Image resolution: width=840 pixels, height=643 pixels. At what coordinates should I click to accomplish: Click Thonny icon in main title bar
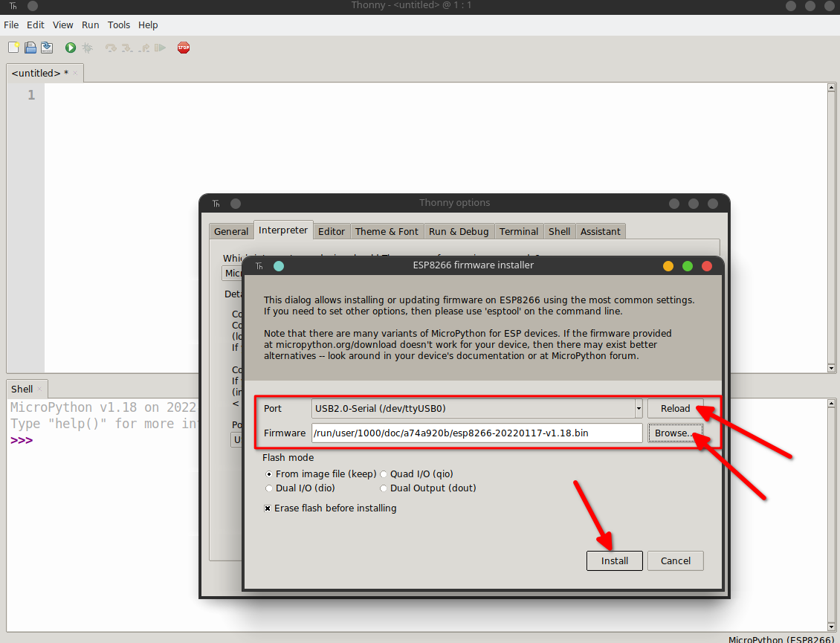point(13,6)
